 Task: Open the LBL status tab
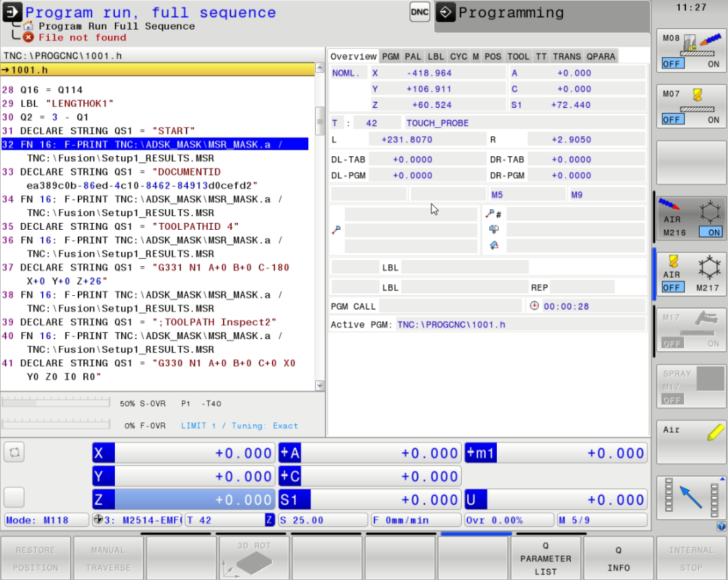pos(436,56)
